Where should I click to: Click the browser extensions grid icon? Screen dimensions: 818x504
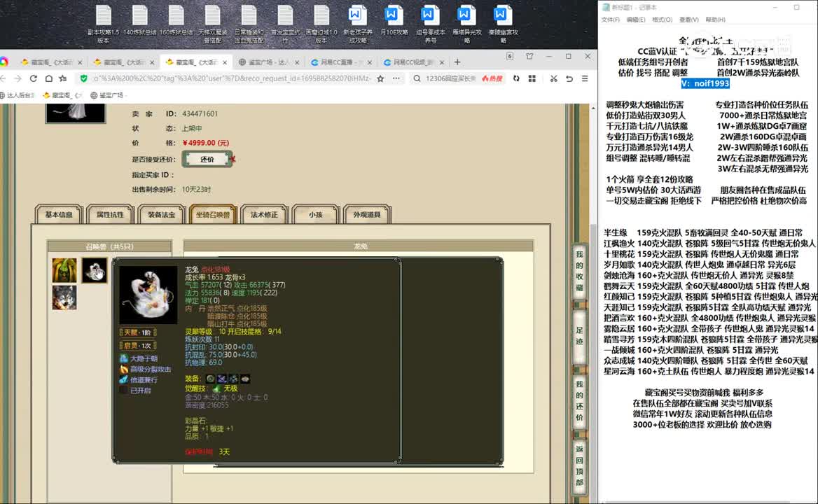point(532,78)
